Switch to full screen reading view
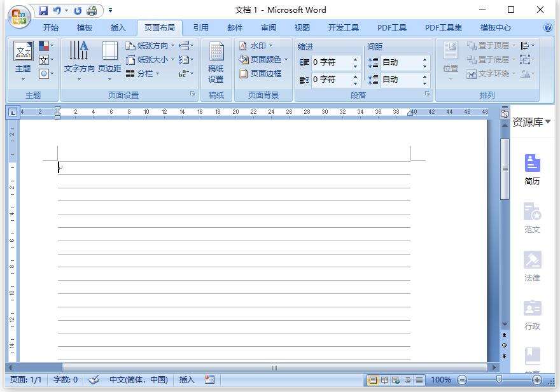This screenshot has height=392, width=560. (384, 380)
